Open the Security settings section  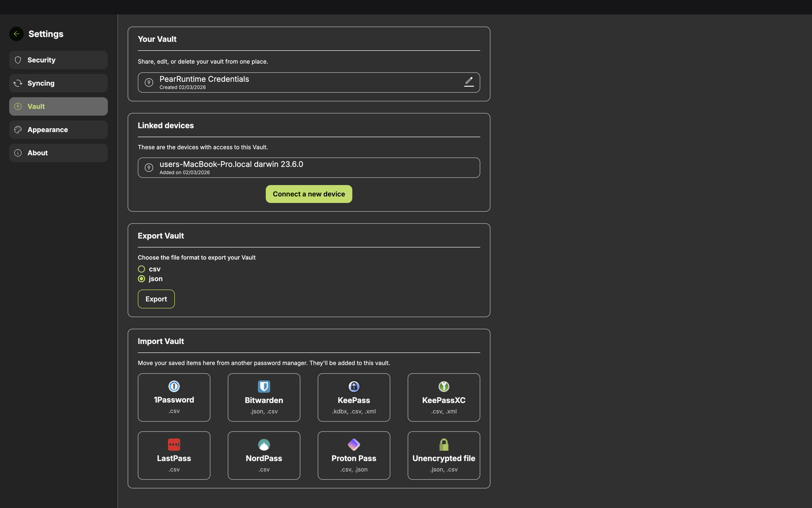(59, 60)
